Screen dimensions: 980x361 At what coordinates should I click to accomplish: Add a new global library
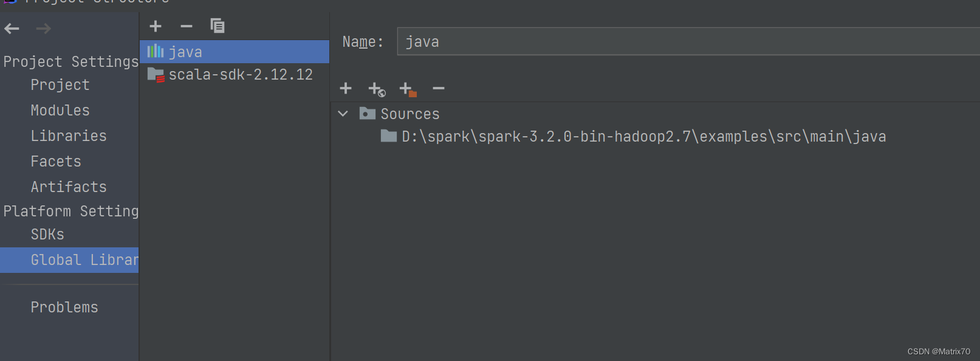(x=156, y=26)
